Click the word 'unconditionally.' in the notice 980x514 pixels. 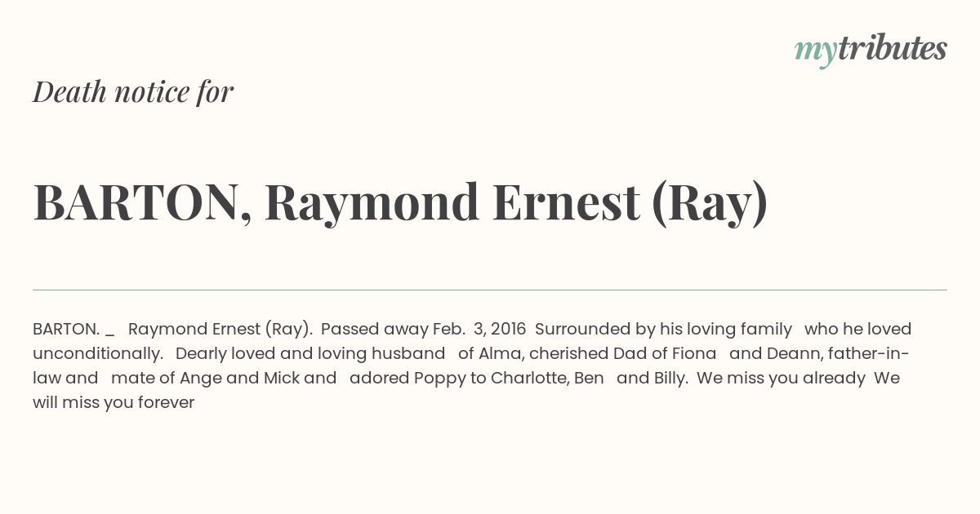coord(98,353)
